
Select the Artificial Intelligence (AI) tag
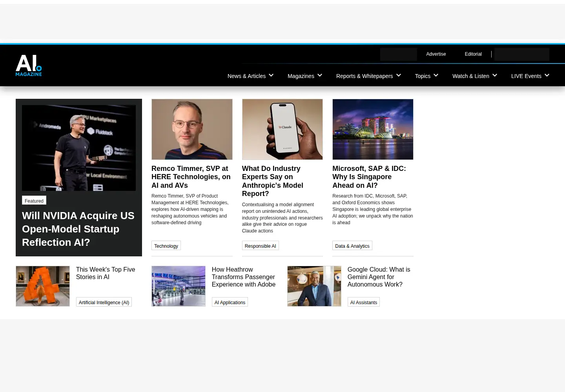104,302
